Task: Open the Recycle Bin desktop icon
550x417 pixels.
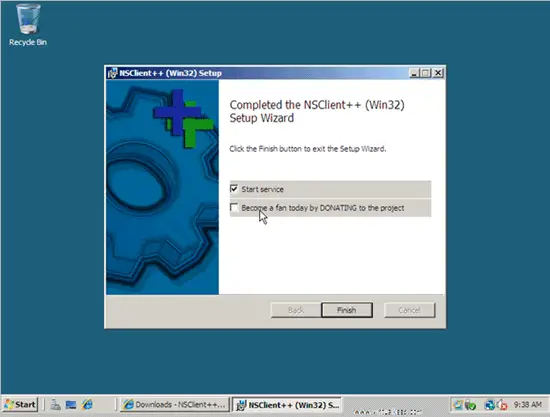Action: 28,25
